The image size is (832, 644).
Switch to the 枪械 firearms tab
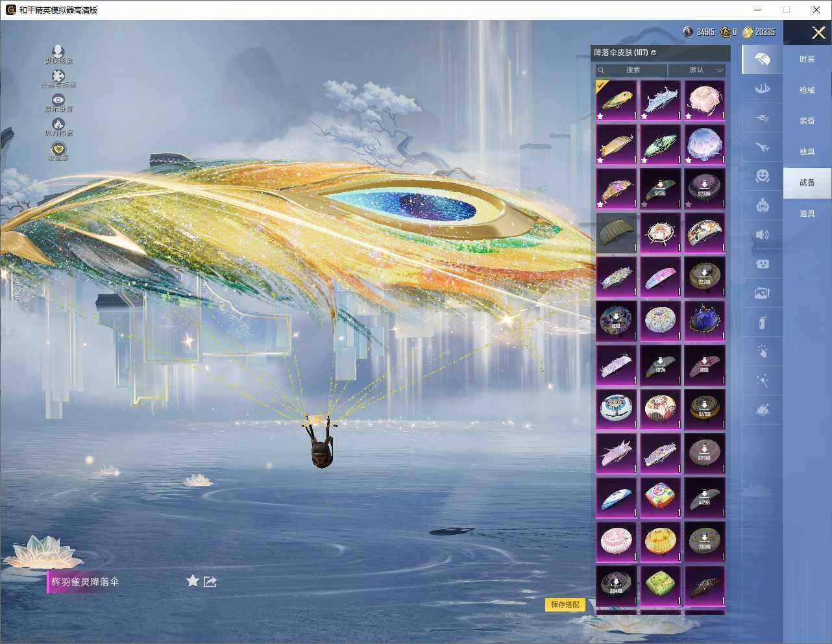tap(807, 90)
